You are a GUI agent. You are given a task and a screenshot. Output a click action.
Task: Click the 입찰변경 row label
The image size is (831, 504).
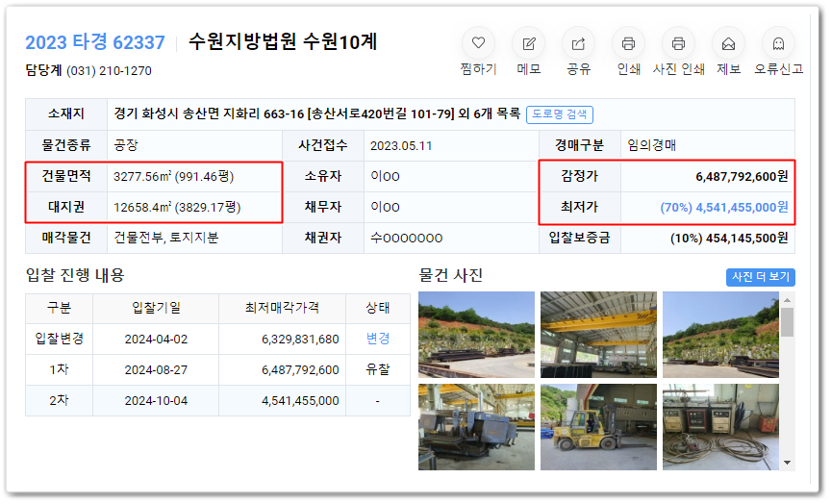point(59,339)
